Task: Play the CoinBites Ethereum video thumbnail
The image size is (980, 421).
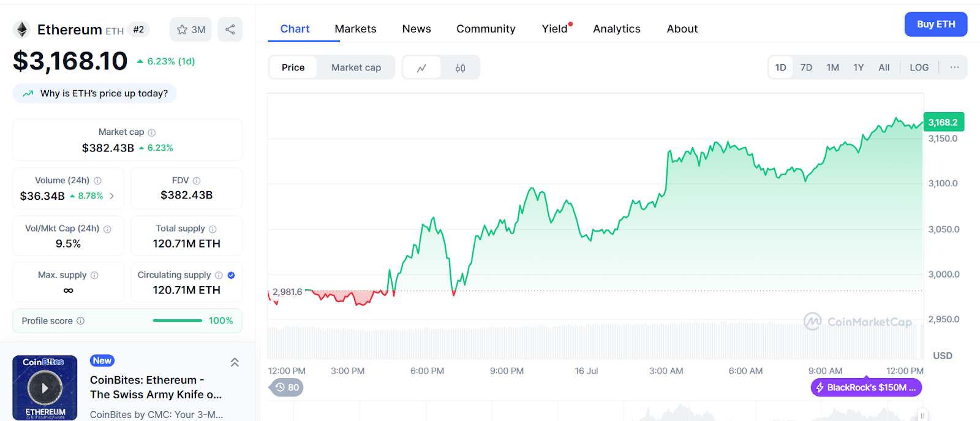Action: pos(45,388)
